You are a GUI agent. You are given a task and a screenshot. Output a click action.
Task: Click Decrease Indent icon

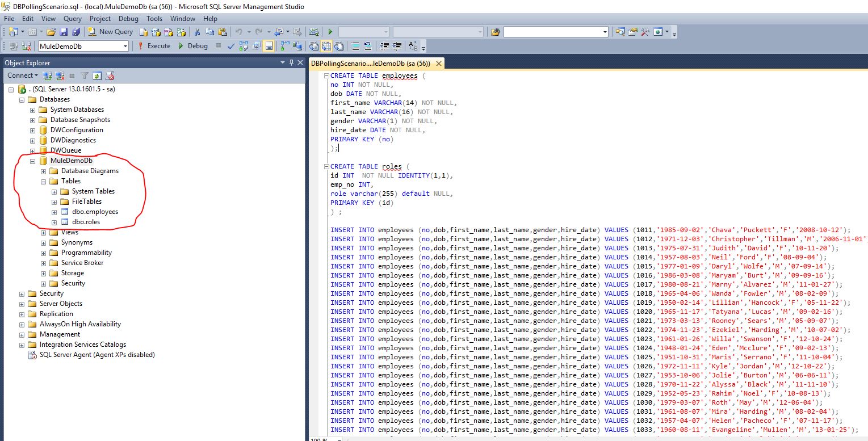click(x=384, y=46)
